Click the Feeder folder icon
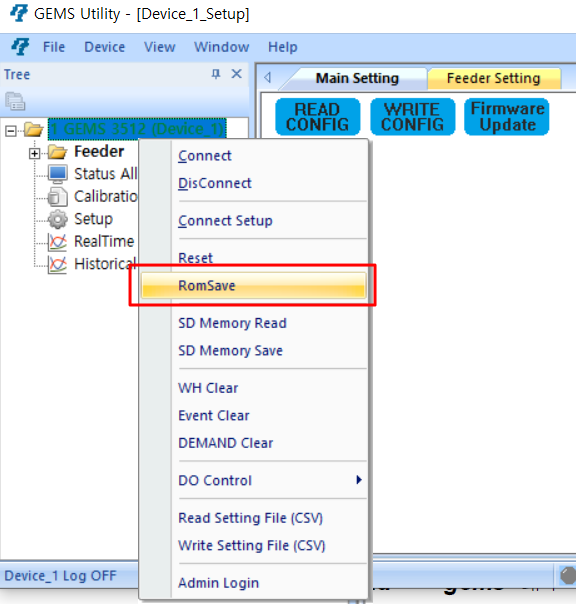 point(57,152)
